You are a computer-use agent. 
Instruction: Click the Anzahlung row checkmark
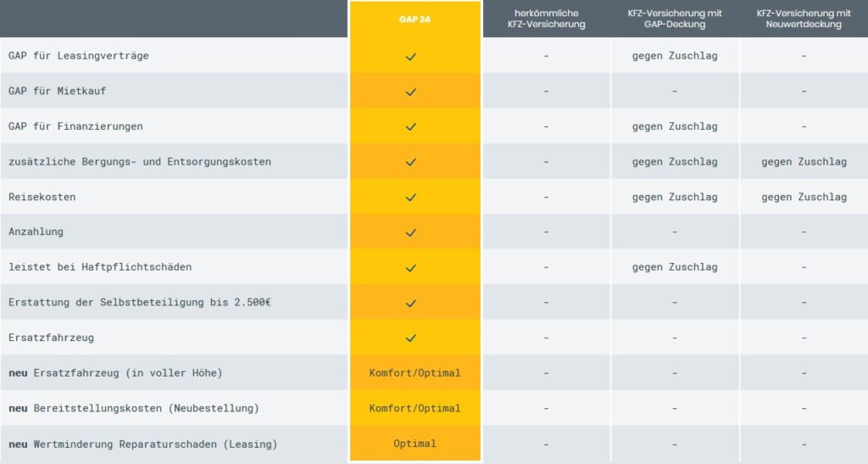click(411, 232)
